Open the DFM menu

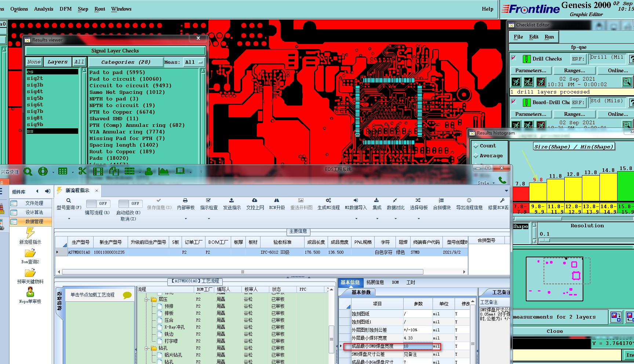(66, 9)
